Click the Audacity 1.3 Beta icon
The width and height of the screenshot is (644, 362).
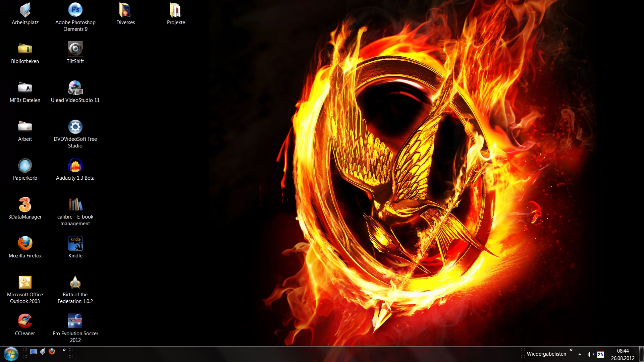[75, 166]
